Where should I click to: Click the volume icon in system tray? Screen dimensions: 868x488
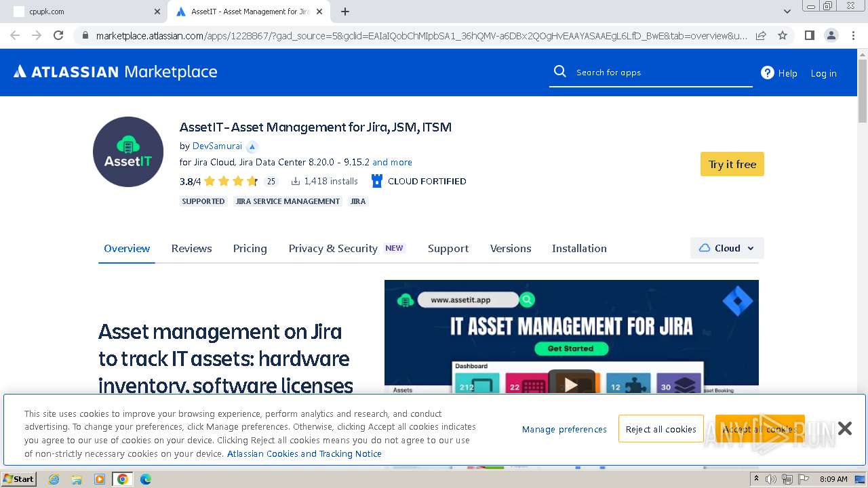point(771,479)
